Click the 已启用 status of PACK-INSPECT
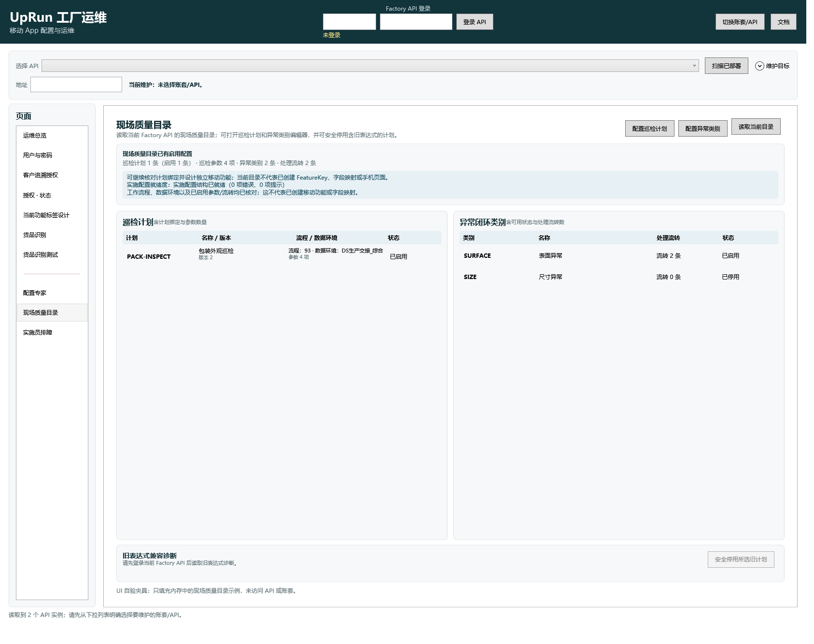 pos(398,257)
